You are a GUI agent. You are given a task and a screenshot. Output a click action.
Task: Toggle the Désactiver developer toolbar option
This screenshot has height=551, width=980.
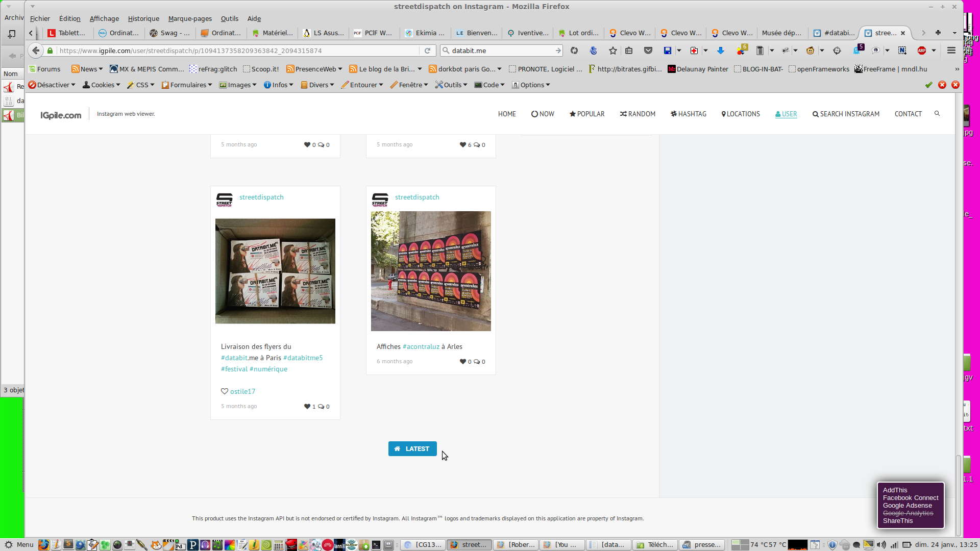click(51, 85)
